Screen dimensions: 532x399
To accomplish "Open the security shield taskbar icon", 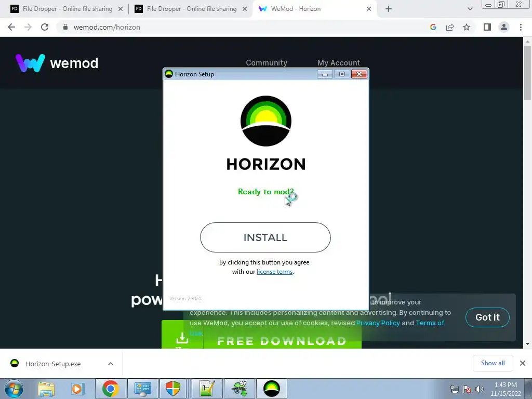I will point(173,389).
